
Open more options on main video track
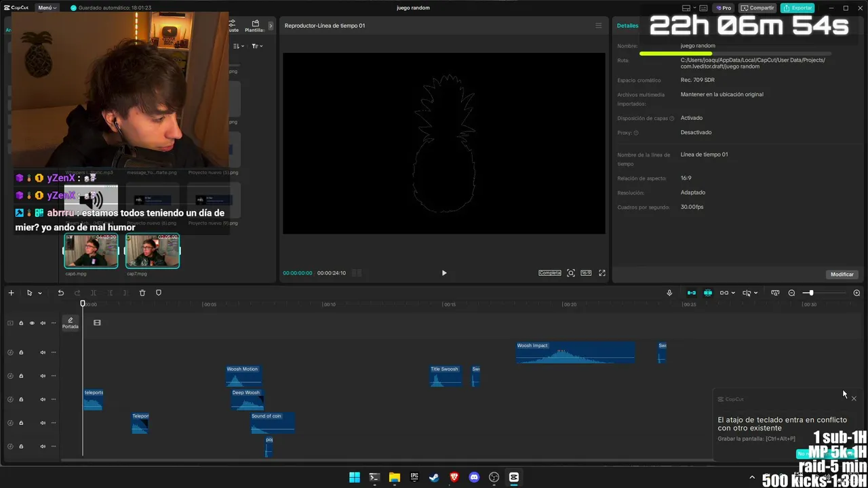point(54,323)
